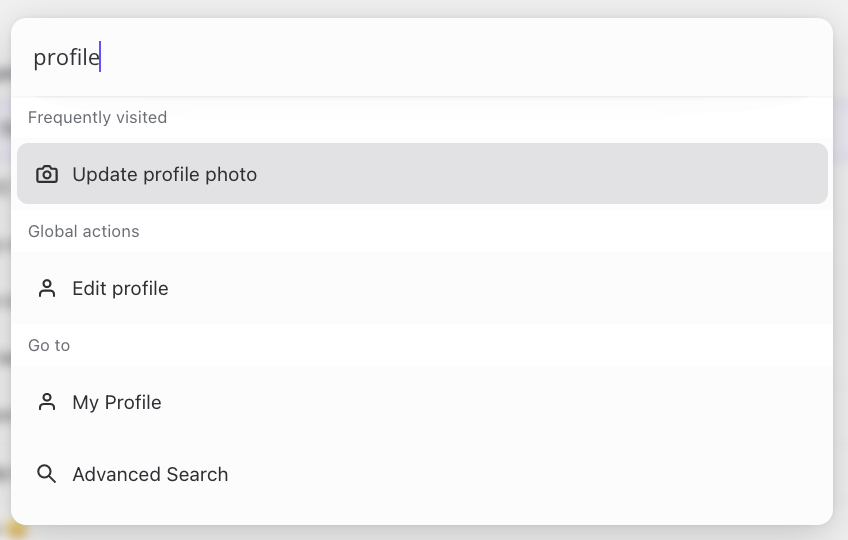This screenshot has width=848, height=540.
Task: Click the Global actions section heading
Action: point(84,232)
